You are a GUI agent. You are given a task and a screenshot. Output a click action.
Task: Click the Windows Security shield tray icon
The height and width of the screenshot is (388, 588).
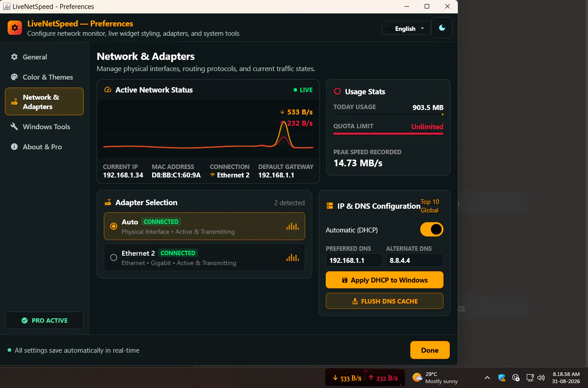pyautogui.click(x=502, y=378)
